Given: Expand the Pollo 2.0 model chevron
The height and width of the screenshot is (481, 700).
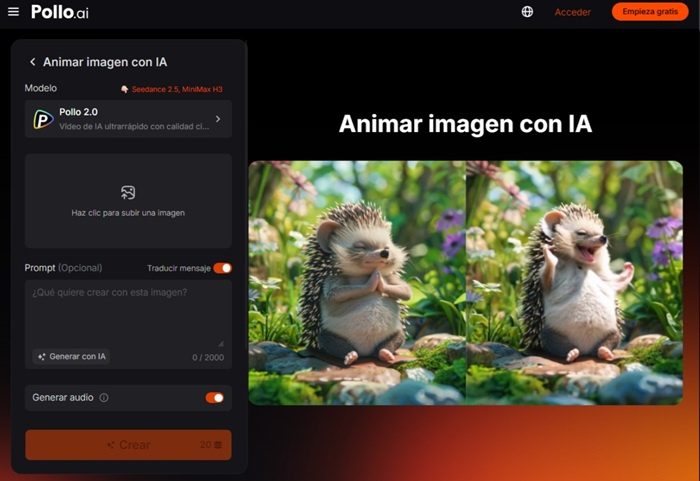Looking at the screenshot, I should pyautogui.click(x=218, y=119).
